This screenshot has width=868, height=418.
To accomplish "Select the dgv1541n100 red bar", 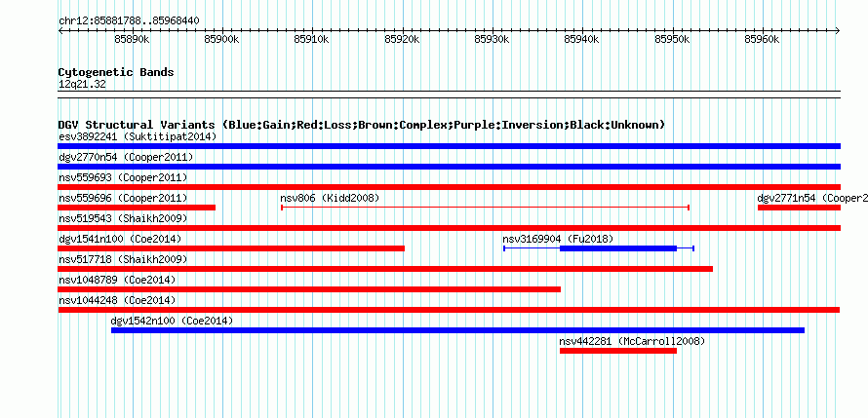I will [x=231, y=248].
